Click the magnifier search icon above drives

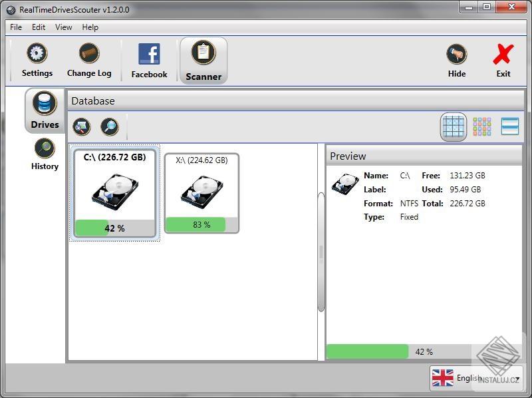click(110, 126)
